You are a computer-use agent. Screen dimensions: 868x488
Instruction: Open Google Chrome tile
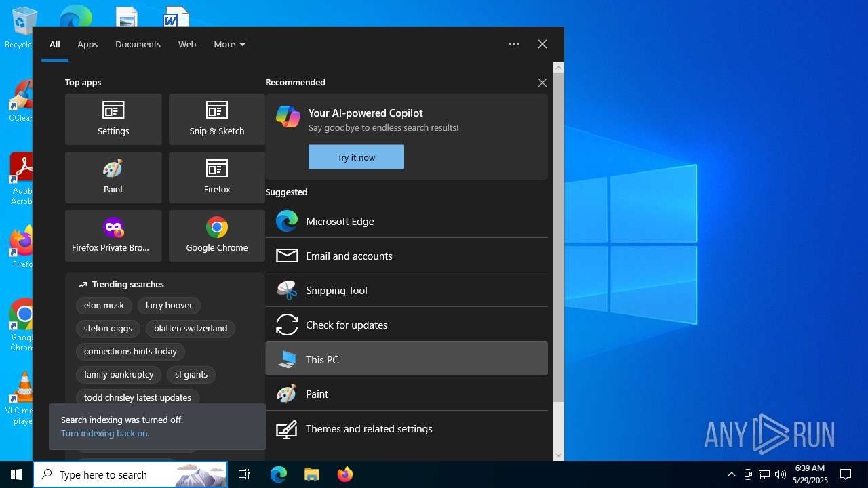(x=217, y=236)
